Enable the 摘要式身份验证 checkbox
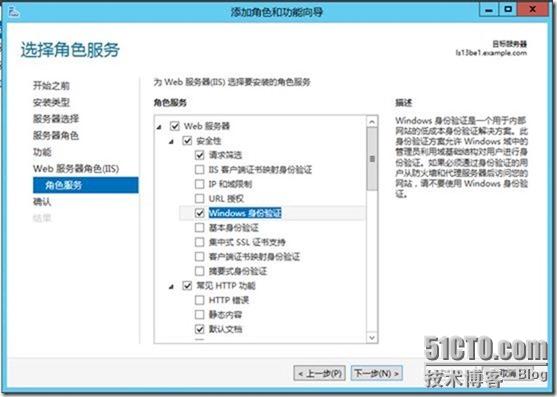The image size is (557, 397). 200,271
